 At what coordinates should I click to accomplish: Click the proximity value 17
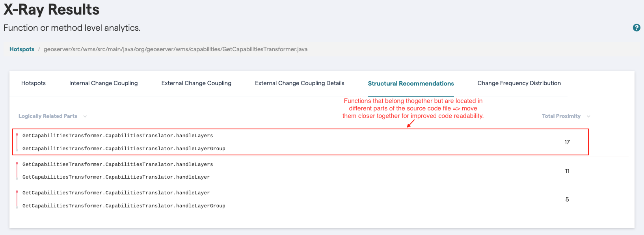pyautogui.click(x=567, y=142)
